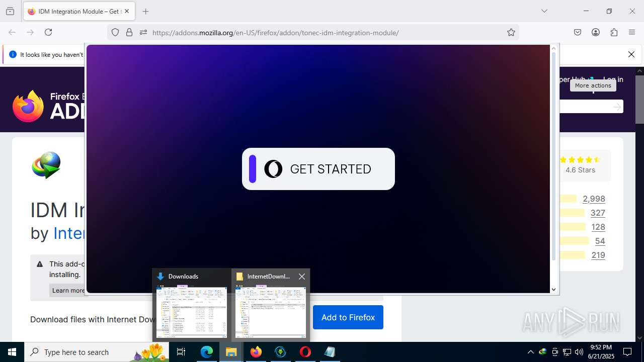The width and height of the screenshot is (644, 362).
Task: Click the page vertical scrollbar thumb
Action: click(639, 99)
